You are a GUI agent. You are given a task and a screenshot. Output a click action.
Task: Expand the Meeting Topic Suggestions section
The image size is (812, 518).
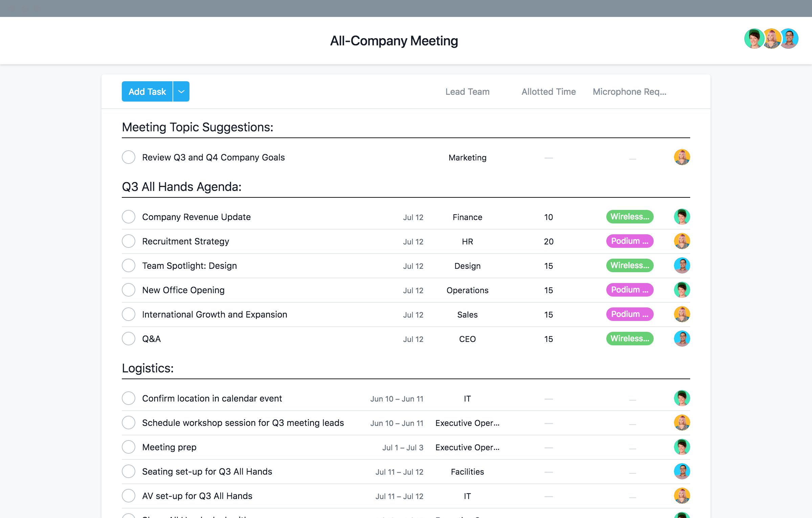197,127
